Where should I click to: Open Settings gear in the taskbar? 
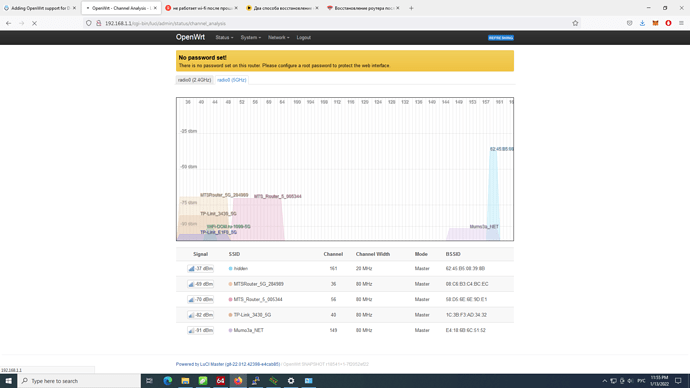tap(291, 381)
